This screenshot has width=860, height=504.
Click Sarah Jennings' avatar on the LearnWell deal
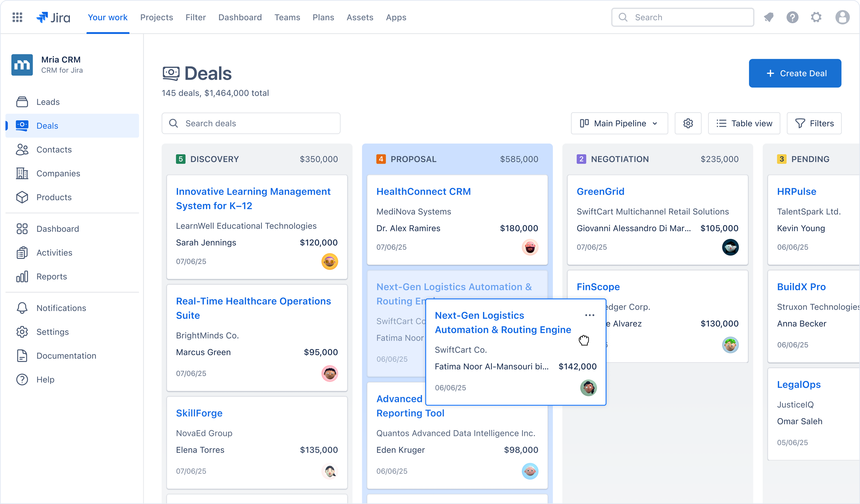(329, 262)
